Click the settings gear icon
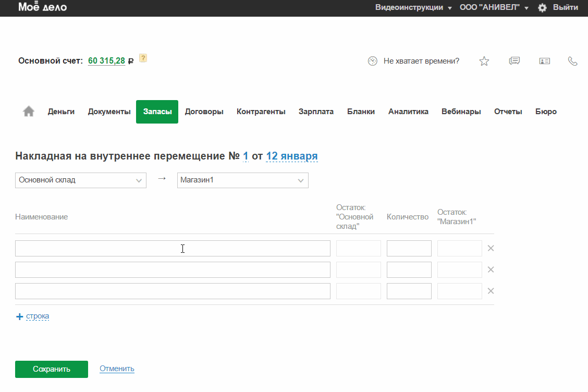 pyautogui.click(x=542, y=8)
